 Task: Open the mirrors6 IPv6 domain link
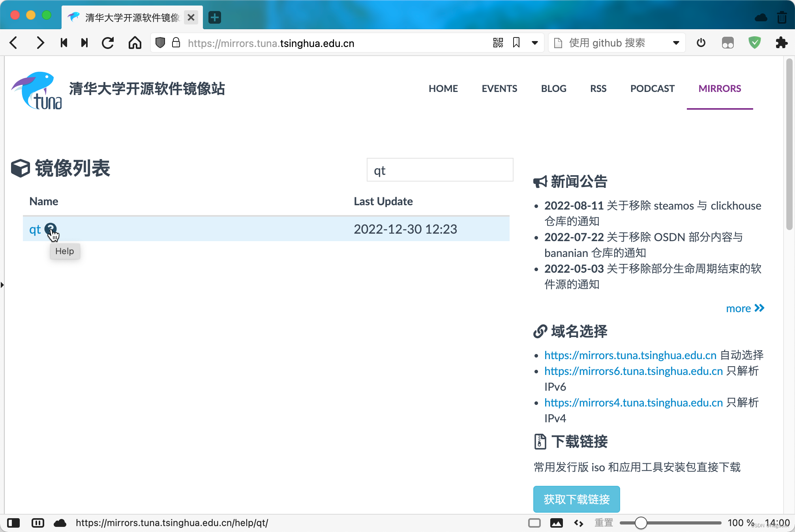[633, 371]
